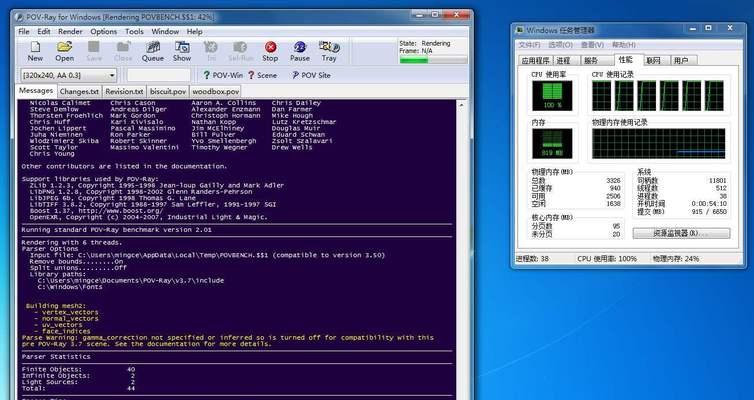Open POV-Win help
Screen dimensions: 754x400
click(x=223, y=75)
